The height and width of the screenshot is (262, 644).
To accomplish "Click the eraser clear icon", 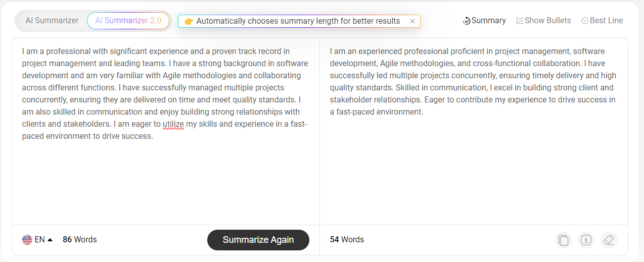I will 609,240.
